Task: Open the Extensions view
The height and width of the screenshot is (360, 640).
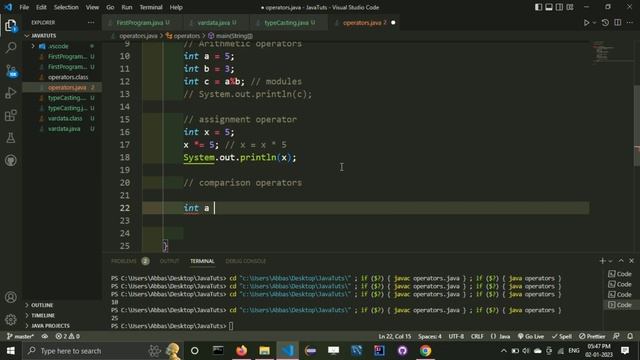Action: click(x=11, y=116)
